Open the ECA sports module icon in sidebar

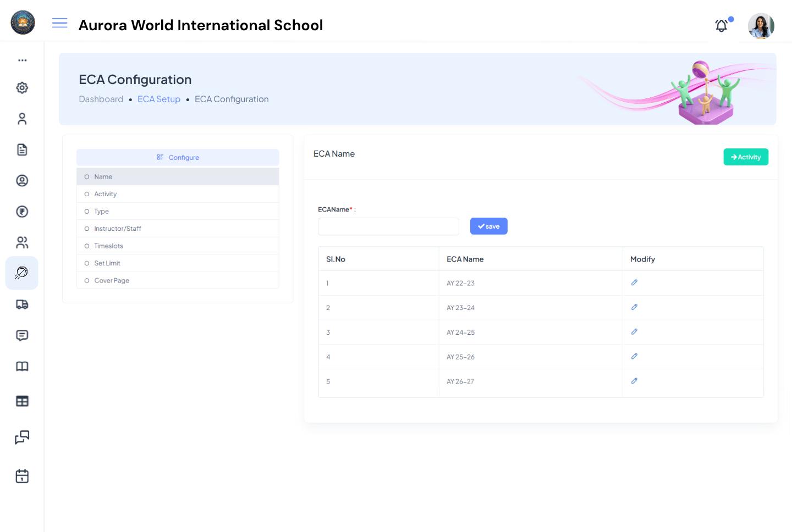click(x=22, y=273)
